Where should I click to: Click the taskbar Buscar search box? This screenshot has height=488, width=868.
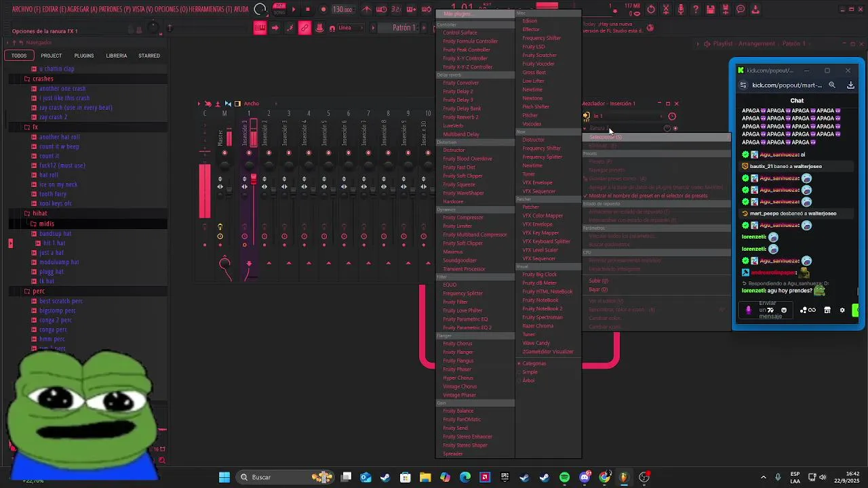(285, 477)
